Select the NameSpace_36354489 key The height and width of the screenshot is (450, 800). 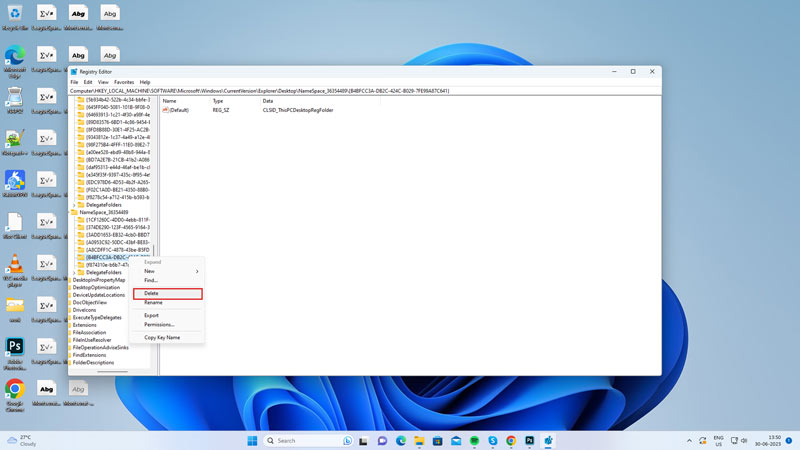tap(104, 212)
